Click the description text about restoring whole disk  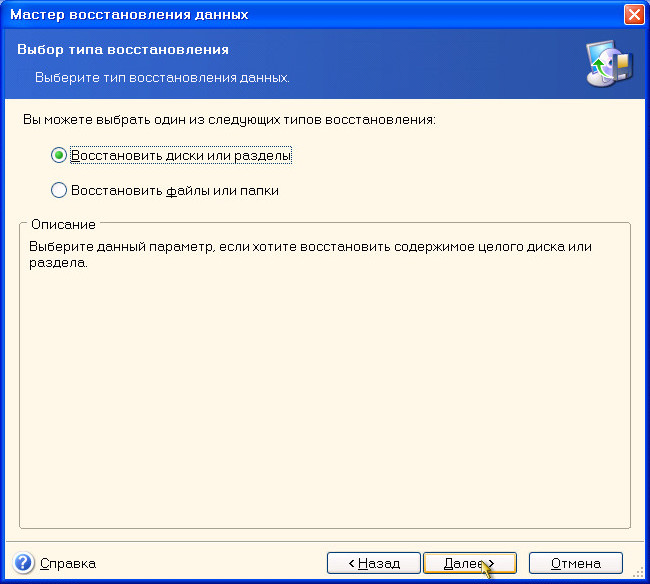pyautogui.click(x=310, y=254)
